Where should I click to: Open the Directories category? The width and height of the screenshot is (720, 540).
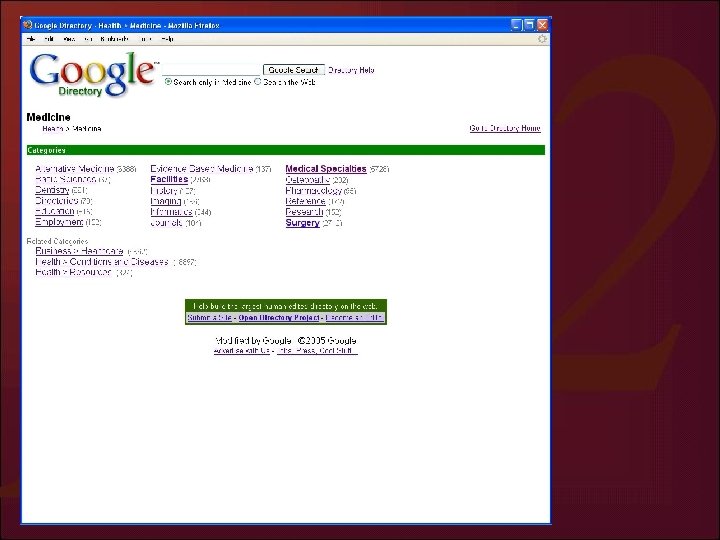[x=57, y=201]
